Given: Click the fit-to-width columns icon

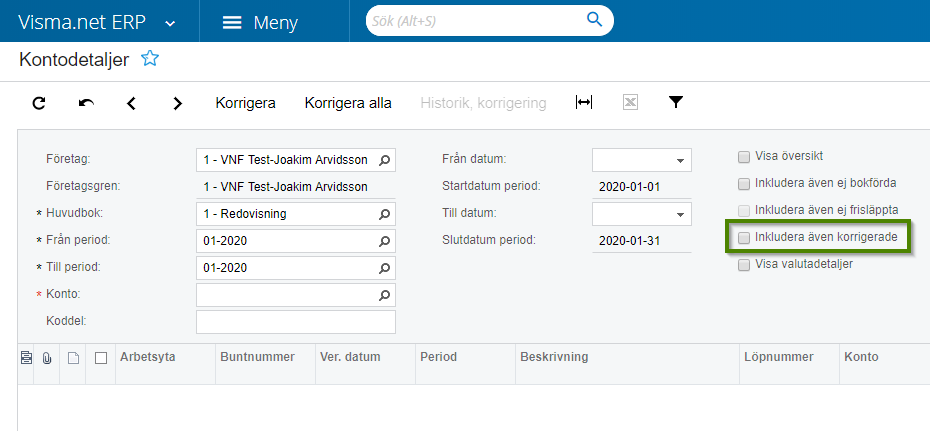Looking at the screenshot, I should [584, 102].
